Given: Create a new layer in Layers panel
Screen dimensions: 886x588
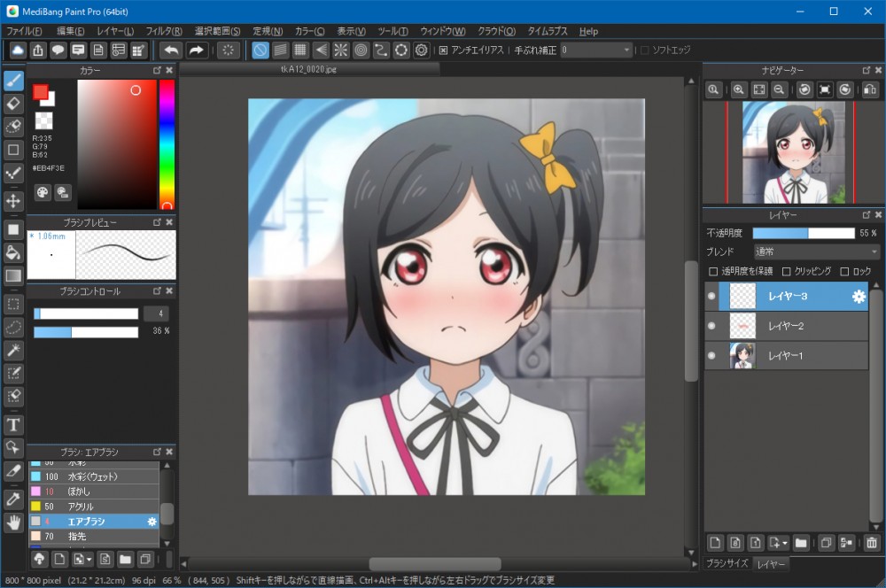Looking at the screenshot, I should pos(715,543).
